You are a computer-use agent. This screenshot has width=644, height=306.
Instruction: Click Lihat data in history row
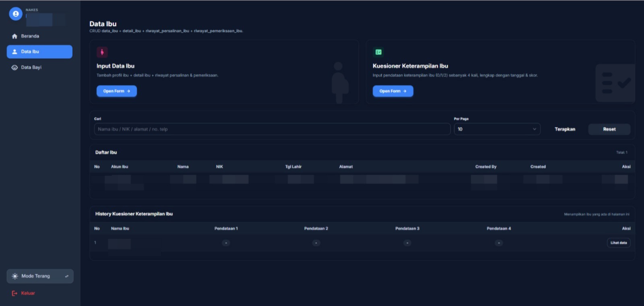click(618, 243)
